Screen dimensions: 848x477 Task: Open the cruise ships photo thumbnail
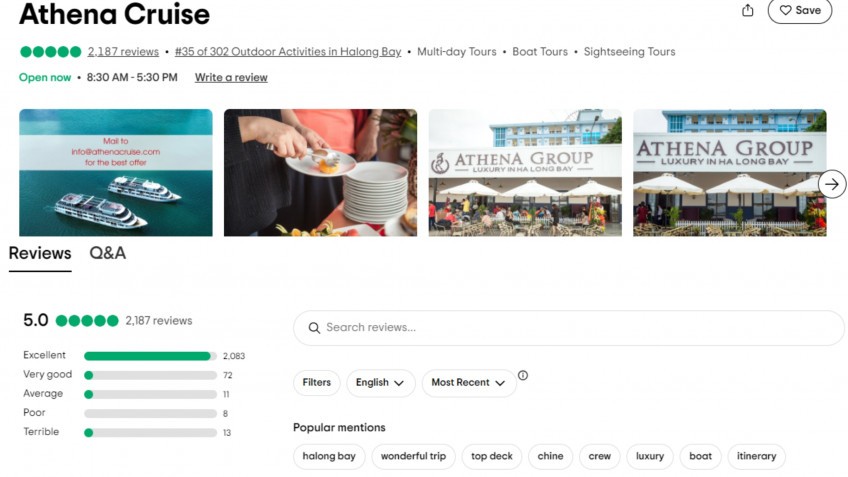tap(116, 173)
